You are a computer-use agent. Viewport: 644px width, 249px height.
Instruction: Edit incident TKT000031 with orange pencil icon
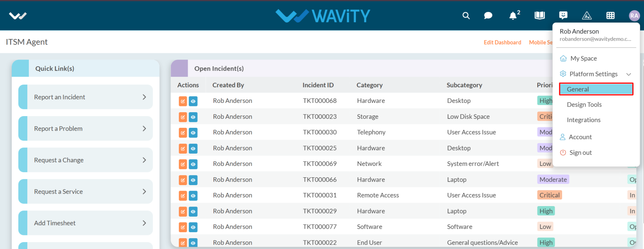pyautogui.click(x=183, y=196)
